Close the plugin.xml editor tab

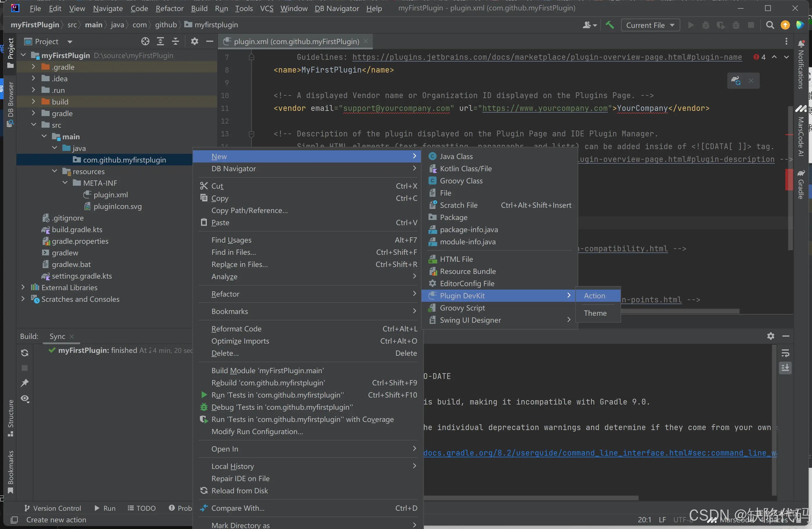pyautogui.click(x=366, y=41)
